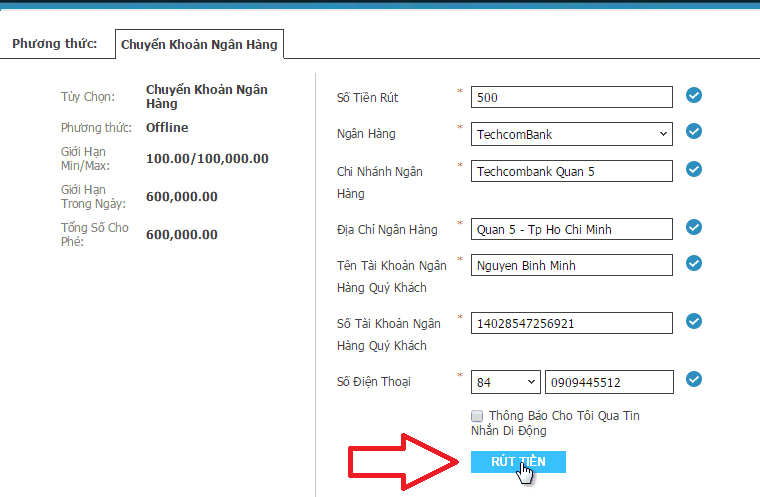Click the Số Điện Thoại label

click(374, 382)
